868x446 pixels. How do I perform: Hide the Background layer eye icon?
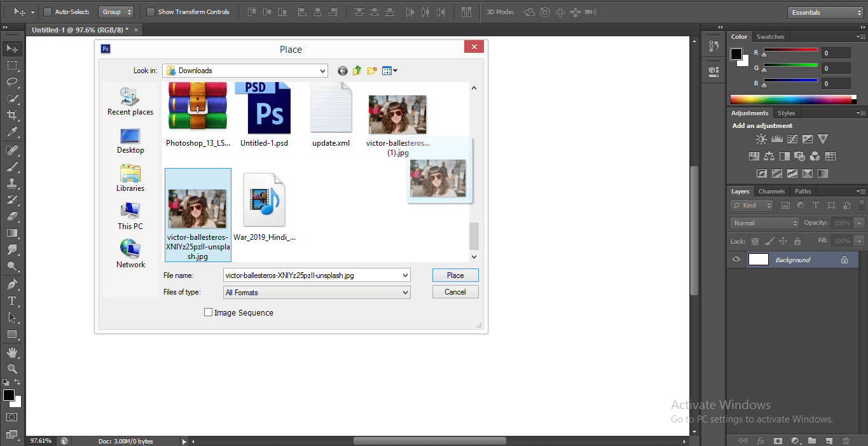click(x=736, y=260)
